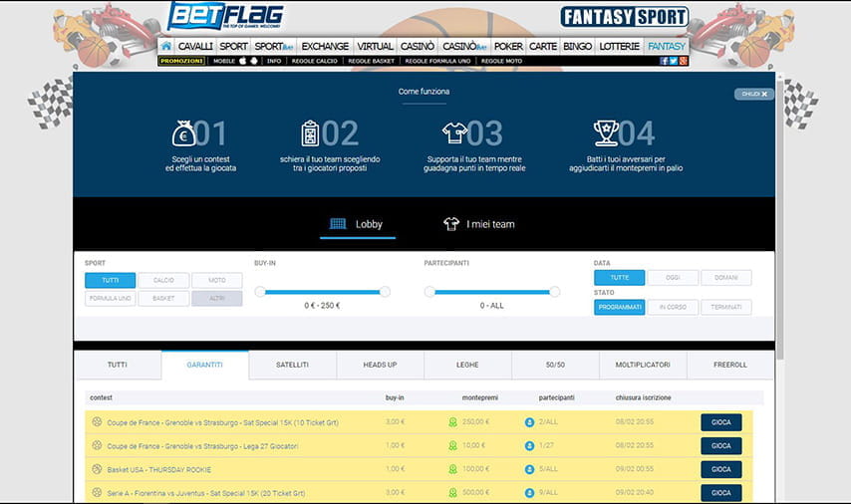Show IN CORSO contests
This screenshot has width=851, height=504.
[673, 307]
